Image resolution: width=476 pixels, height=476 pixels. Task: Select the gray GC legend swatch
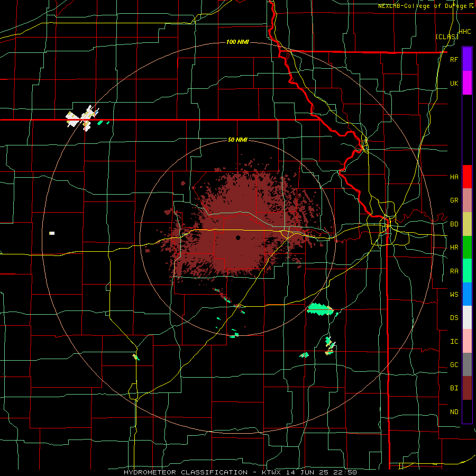pos(467,364)
